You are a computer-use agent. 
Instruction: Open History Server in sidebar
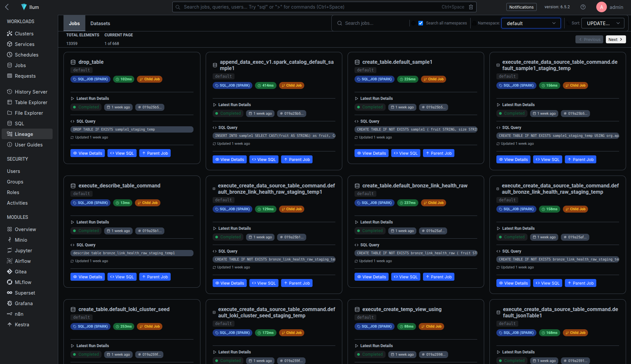31,92
